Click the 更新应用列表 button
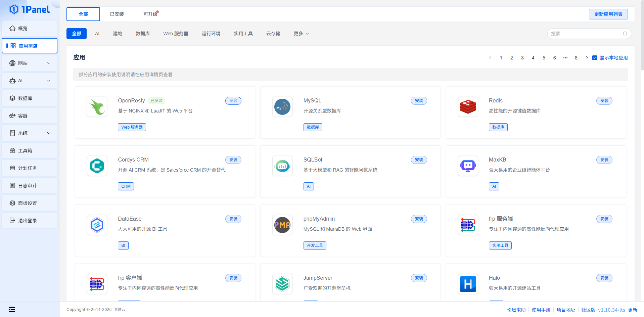This screenshot has height=317, width=644. click(x=608, y=14)
